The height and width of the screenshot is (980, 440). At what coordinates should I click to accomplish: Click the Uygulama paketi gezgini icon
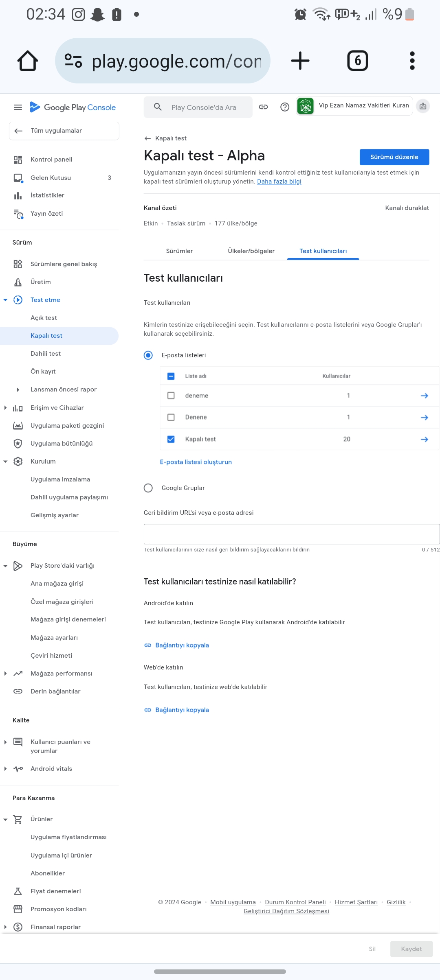click(18, 426)
